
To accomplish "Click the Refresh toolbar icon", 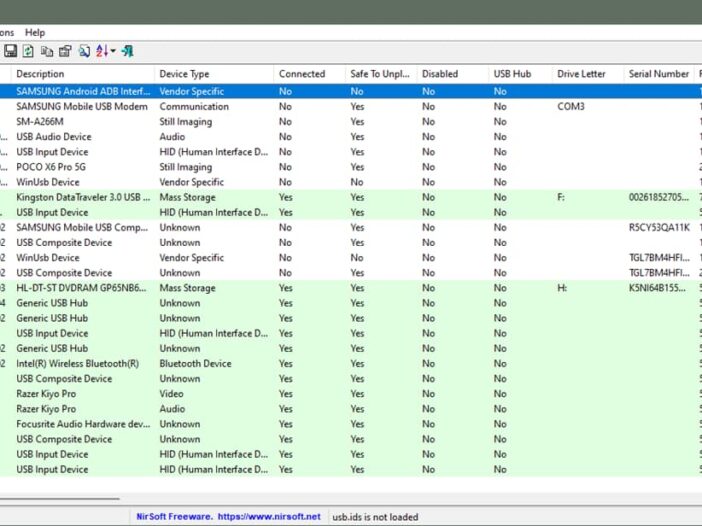I will pyautogui.click(x=28, y=51).
